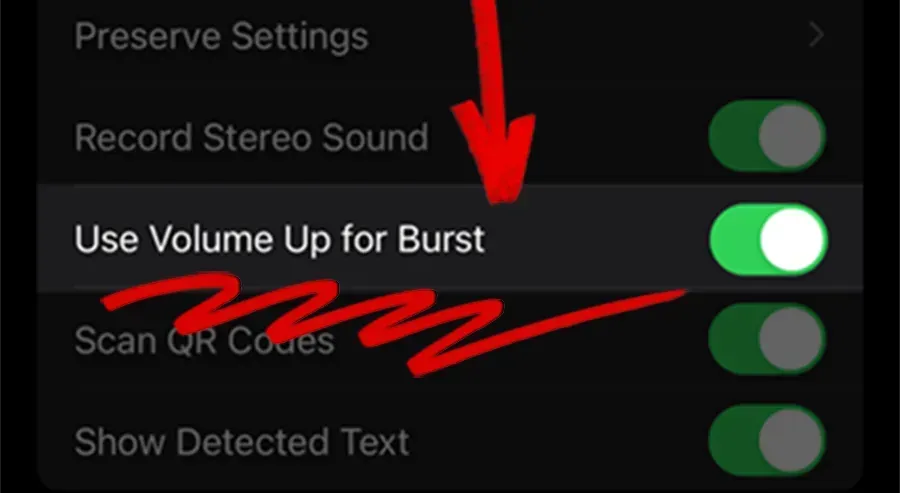Image resolution: width=900 pixels, height=493 pixels.
Task: Select the Show Detected Text label
Action: [242, 441]
